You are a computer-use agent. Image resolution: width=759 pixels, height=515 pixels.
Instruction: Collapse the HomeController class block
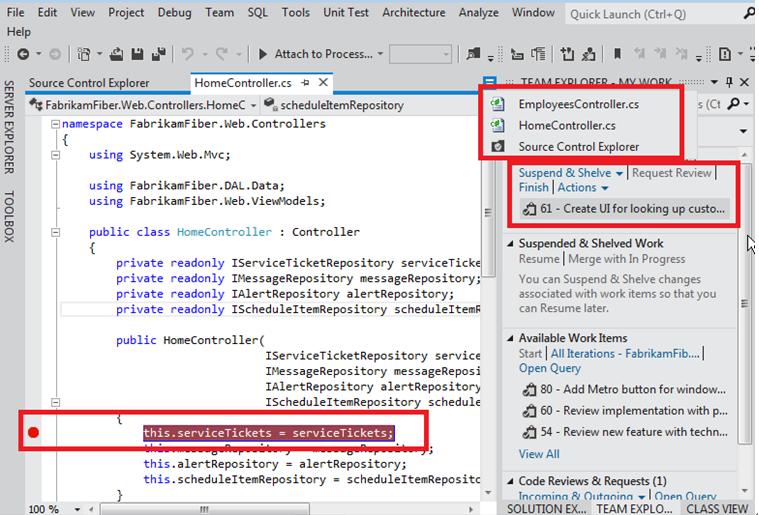click(56, 233)
